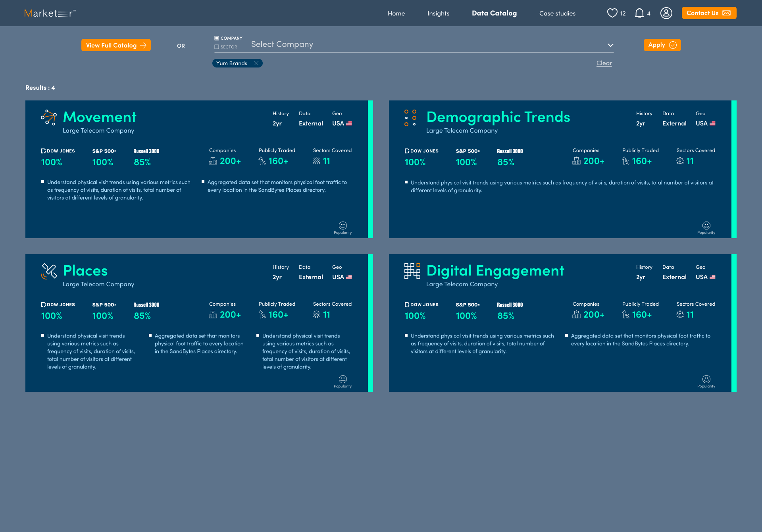762x532 pixels.
Task: Click the Places satellite icon
Action: 49,271
